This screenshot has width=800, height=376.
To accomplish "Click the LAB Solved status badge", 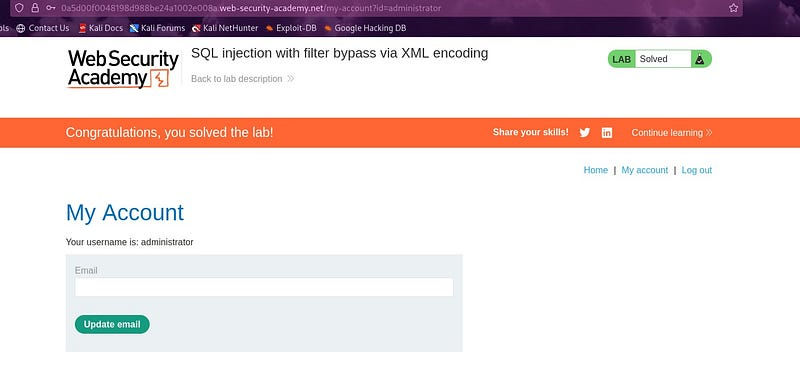I will (x=660, y=59).
